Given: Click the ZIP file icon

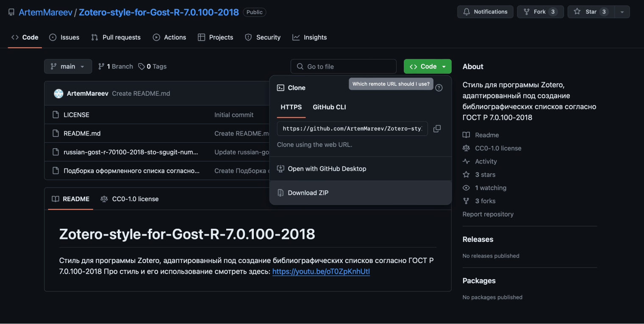Looking at the screenshot, I should pyautogui.click(x=280, y=193).
